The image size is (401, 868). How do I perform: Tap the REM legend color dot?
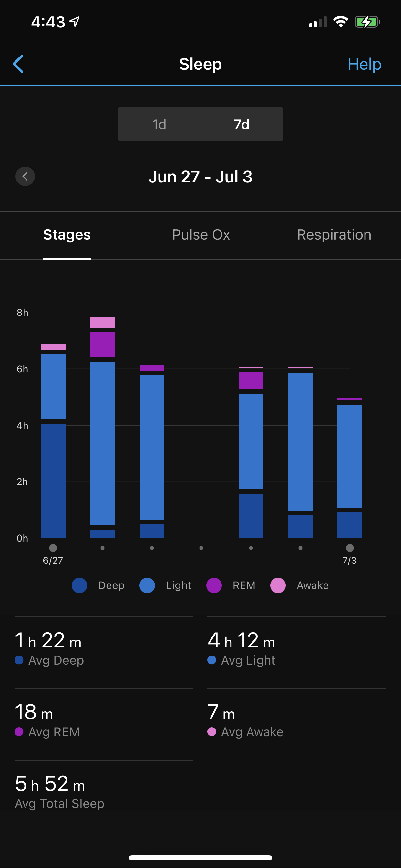214,585
